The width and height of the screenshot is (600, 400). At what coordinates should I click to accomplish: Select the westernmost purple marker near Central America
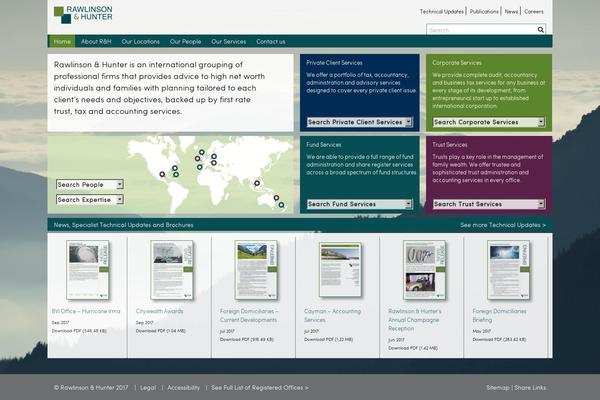(162, 174)
